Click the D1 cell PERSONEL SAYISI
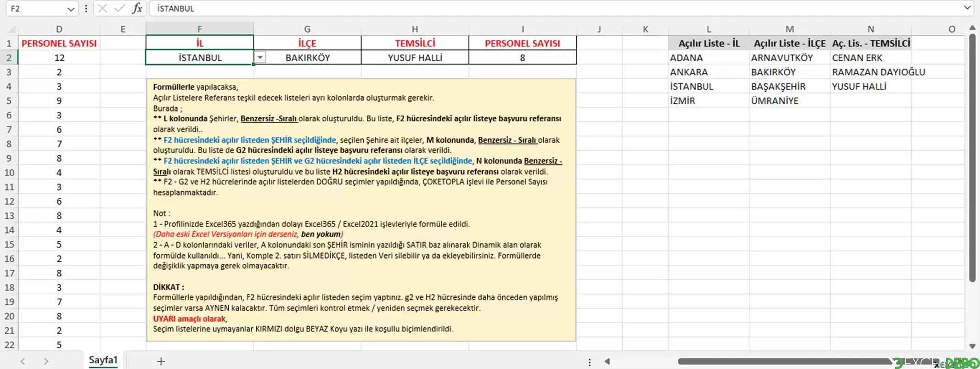 [59, 43]
